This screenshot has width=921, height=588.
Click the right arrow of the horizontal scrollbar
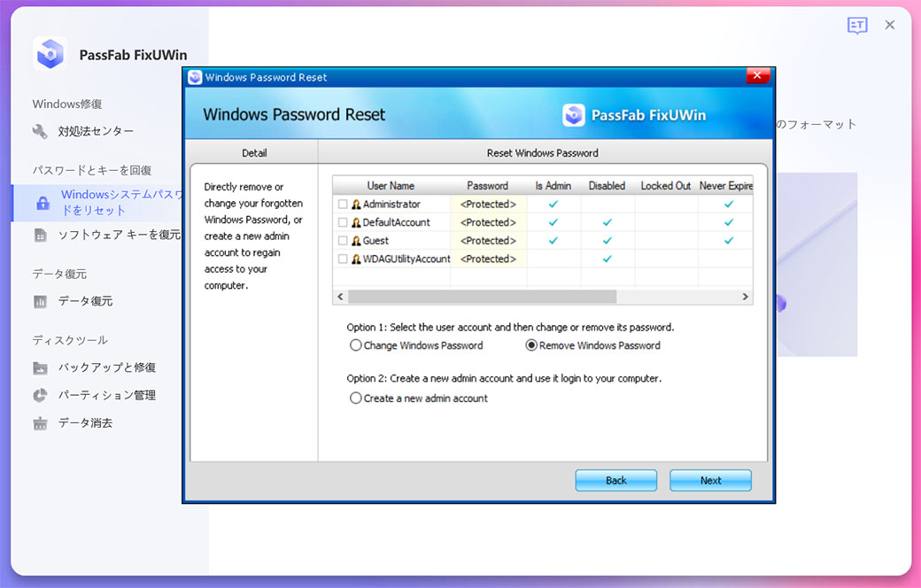pos(746,297)
